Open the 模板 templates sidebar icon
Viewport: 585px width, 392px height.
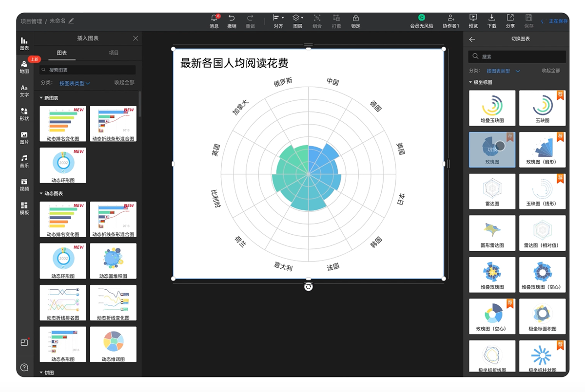pos(24,208)
